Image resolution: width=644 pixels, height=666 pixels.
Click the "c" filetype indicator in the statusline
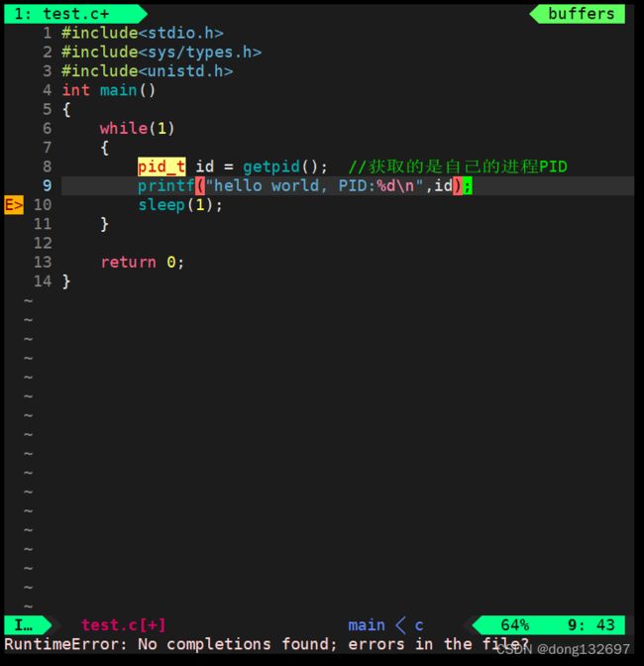click(x=418, y=625)
